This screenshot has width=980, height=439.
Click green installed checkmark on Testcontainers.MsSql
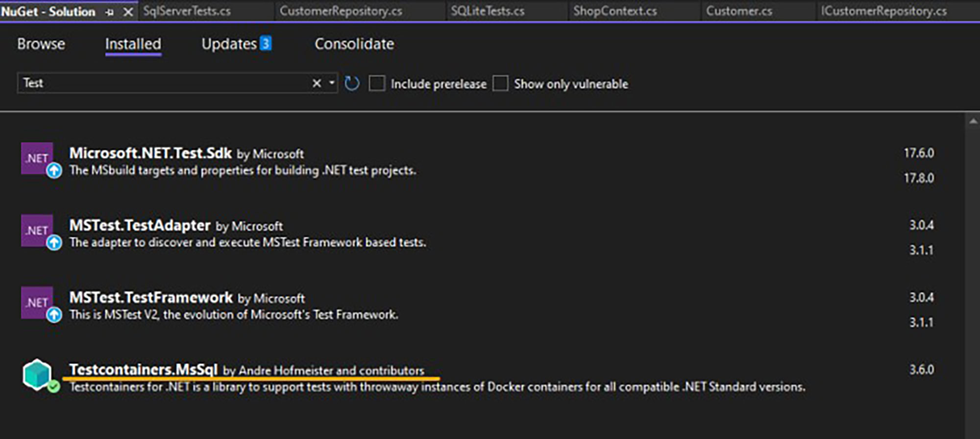[x=54, y=387]
